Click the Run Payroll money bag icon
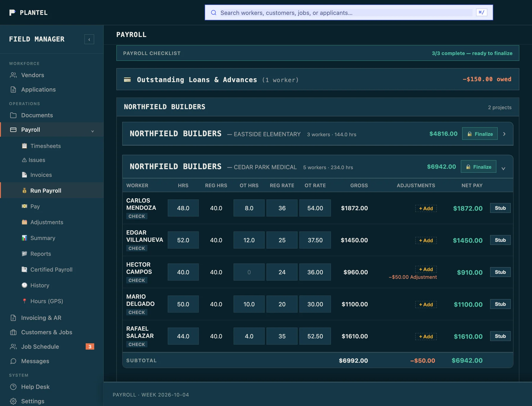This screenshot has height=406, width=532. 25,191
